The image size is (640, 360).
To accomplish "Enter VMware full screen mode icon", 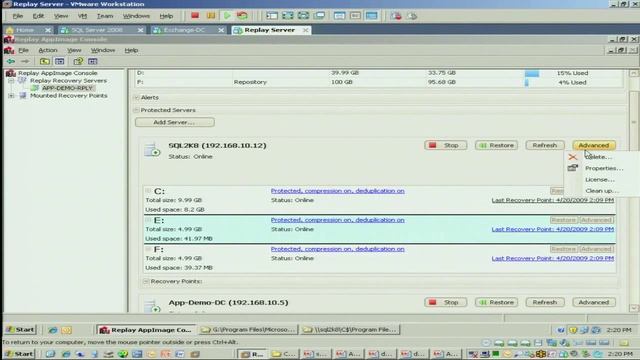I will pyautogui.click(x=288, y=16).
